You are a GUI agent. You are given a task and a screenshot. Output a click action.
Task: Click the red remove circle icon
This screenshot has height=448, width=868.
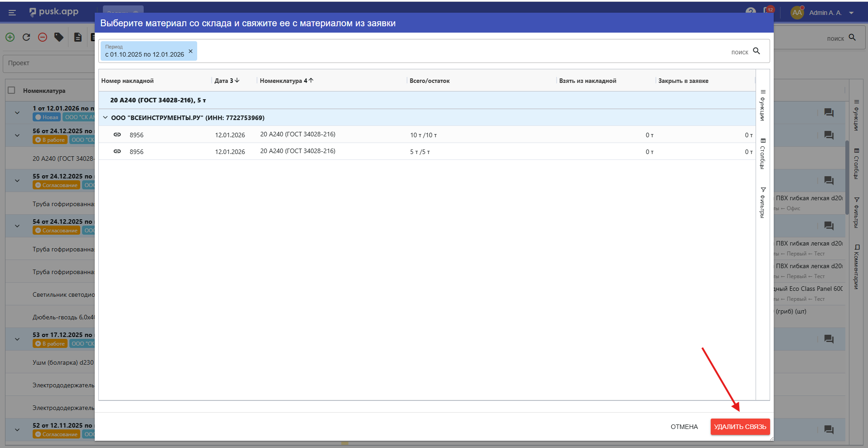(x=43, y=37)
